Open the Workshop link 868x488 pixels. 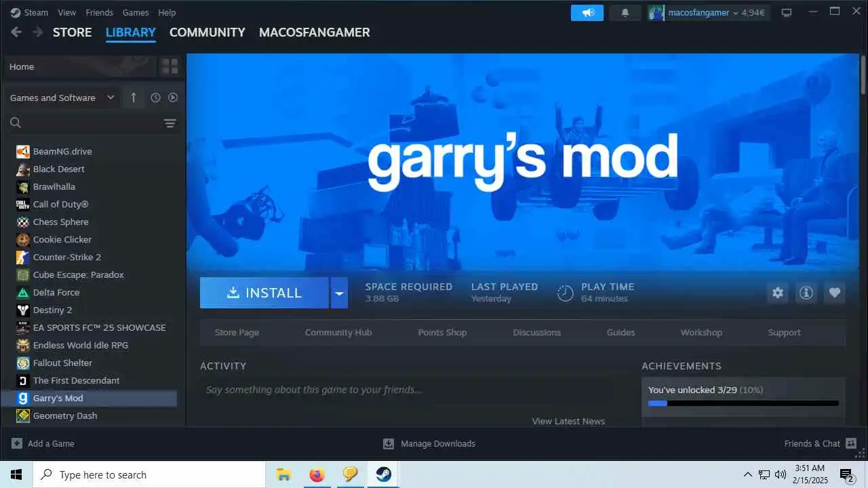coord(701,332)
